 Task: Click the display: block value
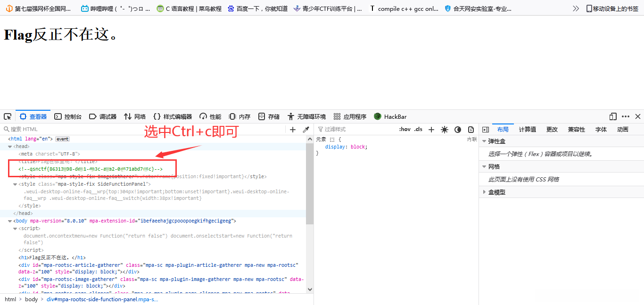358,147
